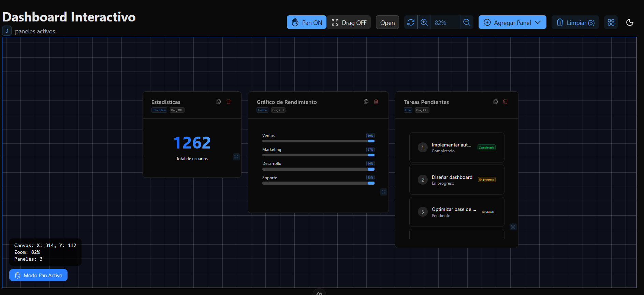Click the 56% Desarrollo percentage badge
644x295 pixels.
370,164
